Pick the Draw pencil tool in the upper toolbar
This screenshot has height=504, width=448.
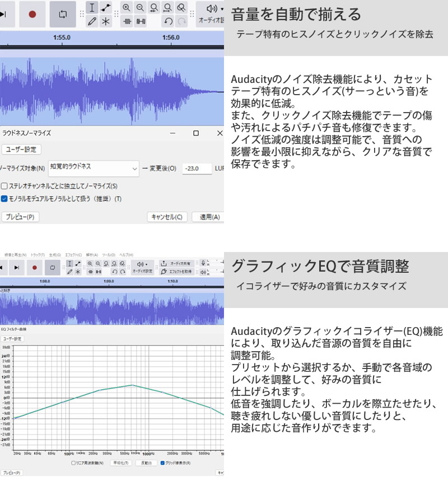(92, 21)
